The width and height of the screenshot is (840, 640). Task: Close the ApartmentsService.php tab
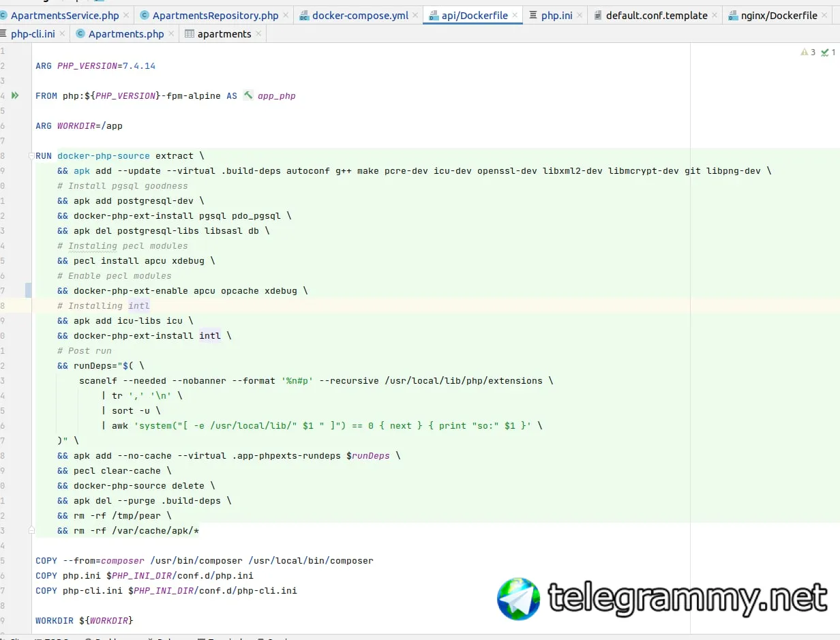pyautogui.click(x=126, y=16)
